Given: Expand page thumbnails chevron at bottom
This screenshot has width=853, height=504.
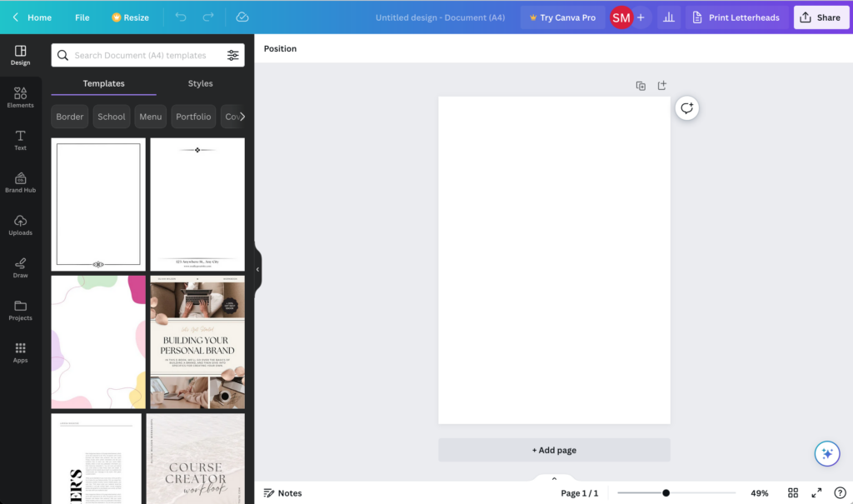Looking at the screenshot, I should (554, 478).
